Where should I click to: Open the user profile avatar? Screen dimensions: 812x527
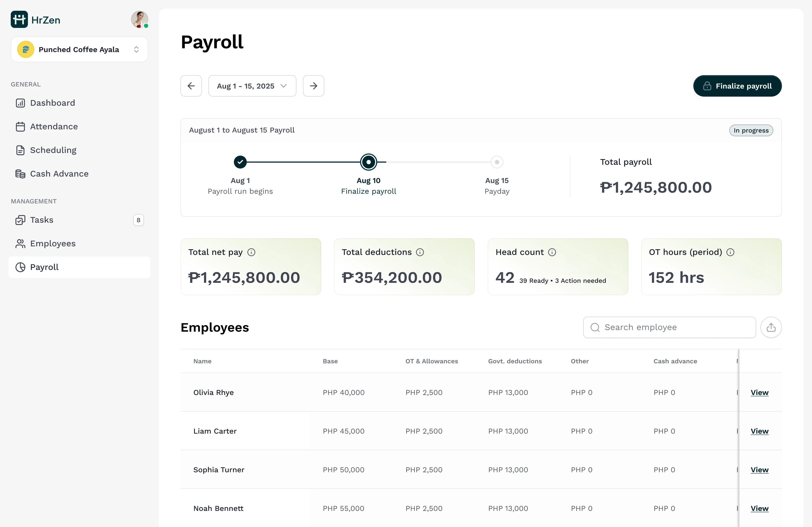click(x=139, y=19)
